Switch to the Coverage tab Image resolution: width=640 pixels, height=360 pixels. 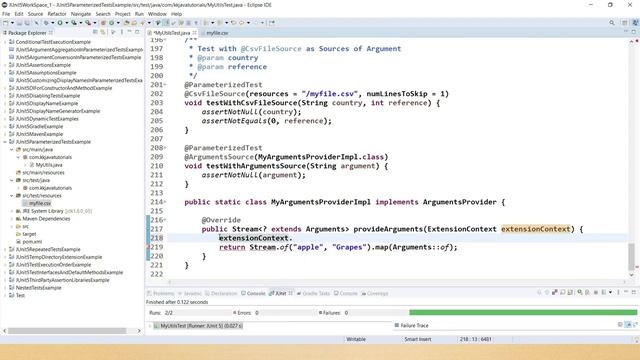[x=375, y=293]
